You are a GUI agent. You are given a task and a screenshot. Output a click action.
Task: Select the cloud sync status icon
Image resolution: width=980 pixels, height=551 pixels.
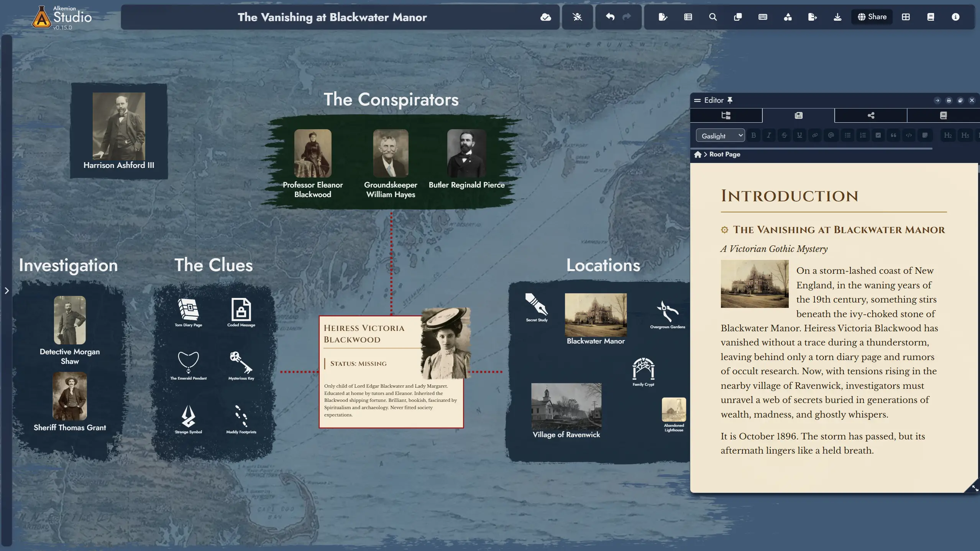pyautogui.click(x=545, y=17)
